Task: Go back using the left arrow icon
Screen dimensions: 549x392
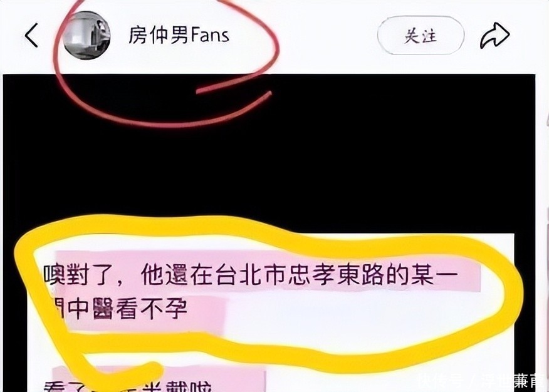Action: [x=31, y=35]
